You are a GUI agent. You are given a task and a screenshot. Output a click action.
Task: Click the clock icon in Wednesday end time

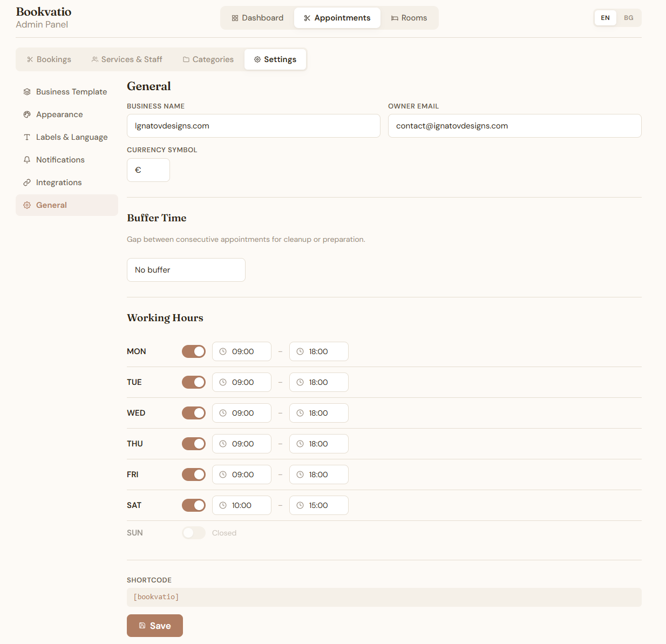coord(300,413)
